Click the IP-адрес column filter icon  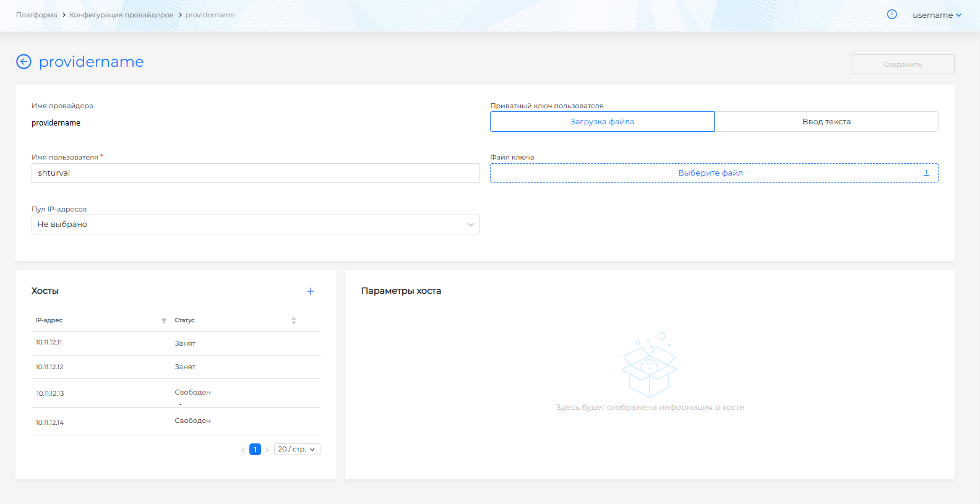163,320
